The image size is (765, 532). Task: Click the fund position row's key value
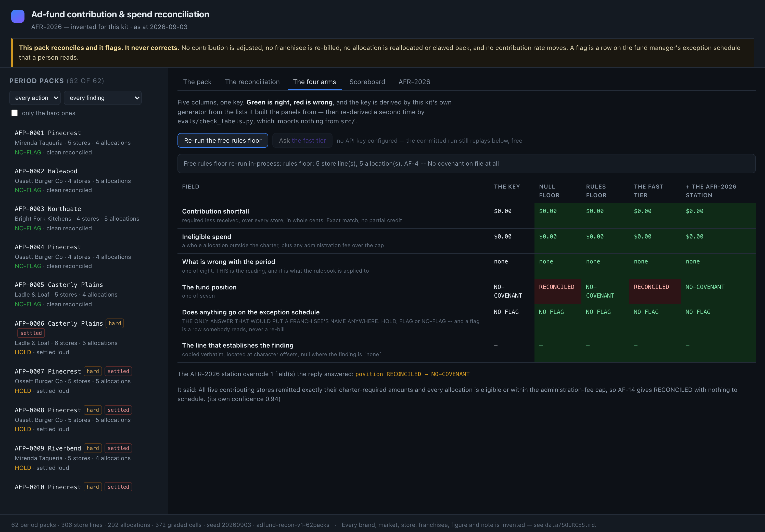[508, 291]
